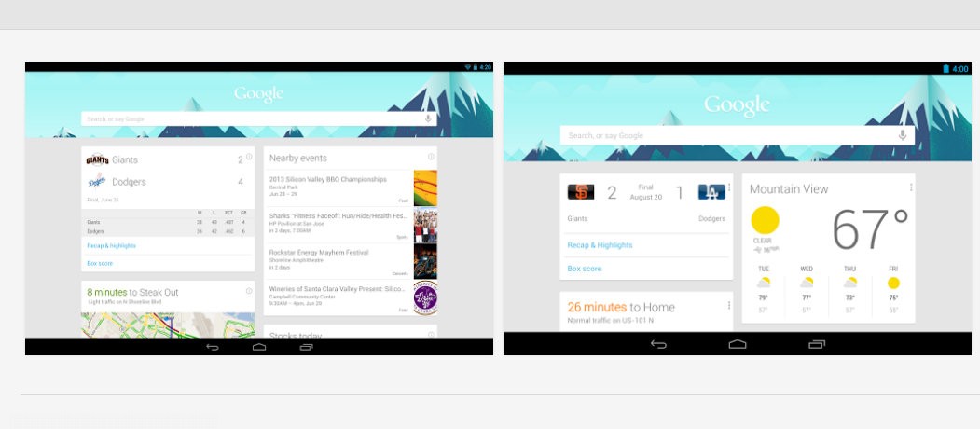Click Box score link in right screenshot
980x429 pixels.
(x=585, y=269)
